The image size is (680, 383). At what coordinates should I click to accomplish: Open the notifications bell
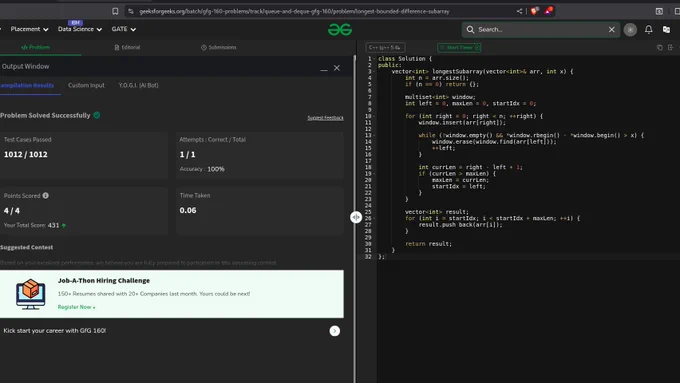click(648, 29)
